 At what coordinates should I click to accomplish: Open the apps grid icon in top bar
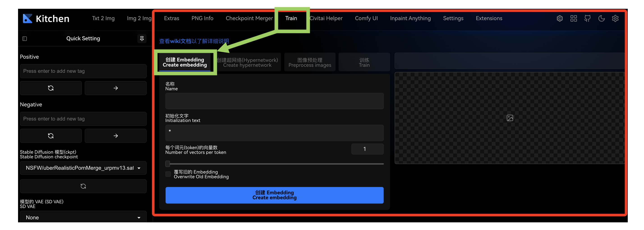(573, 18)
